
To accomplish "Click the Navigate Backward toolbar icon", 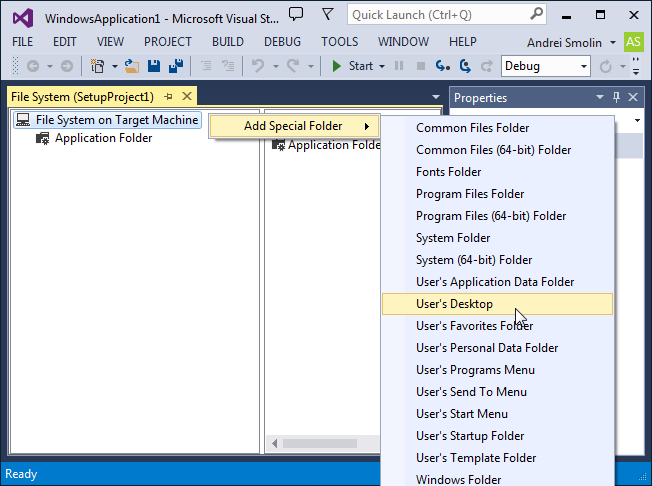I will coord(33,66).
